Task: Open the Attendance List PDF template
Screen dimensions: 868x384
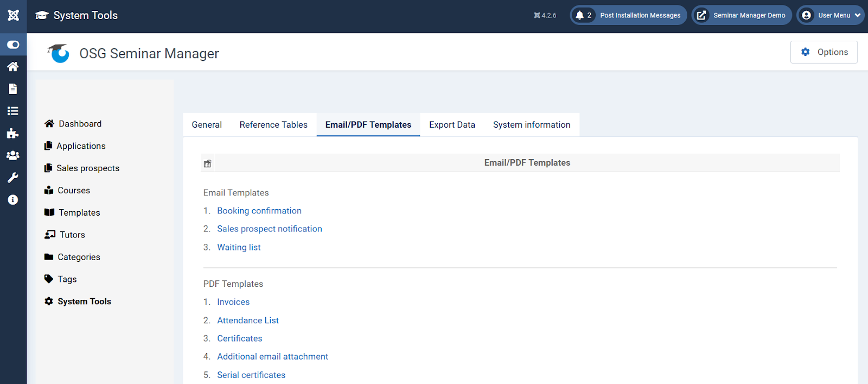Action: point(248,320)
